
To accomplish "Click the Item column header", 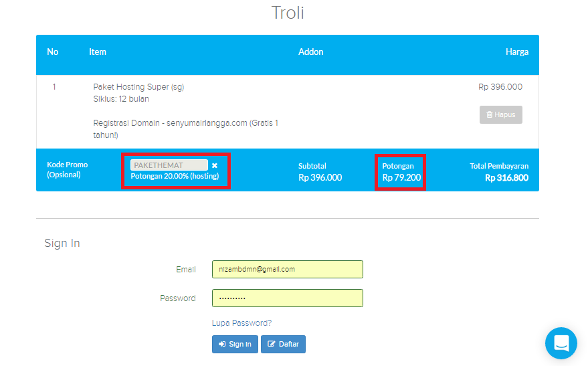I will 98,52.
